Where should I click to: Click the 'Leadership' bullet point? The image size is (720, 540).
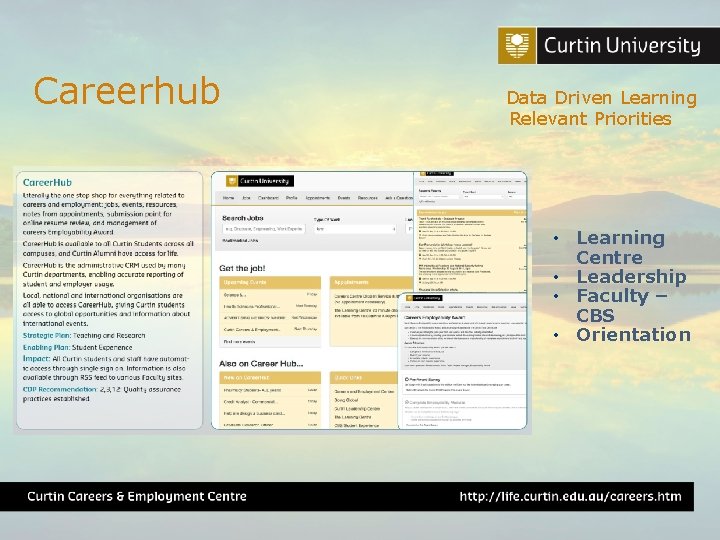point(631,276)
